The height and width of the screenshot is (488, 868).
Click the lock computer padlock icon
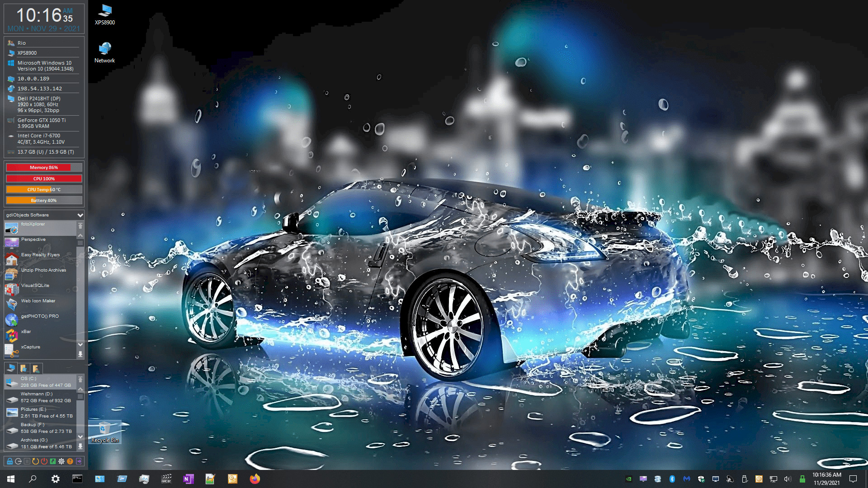(9, 461)
